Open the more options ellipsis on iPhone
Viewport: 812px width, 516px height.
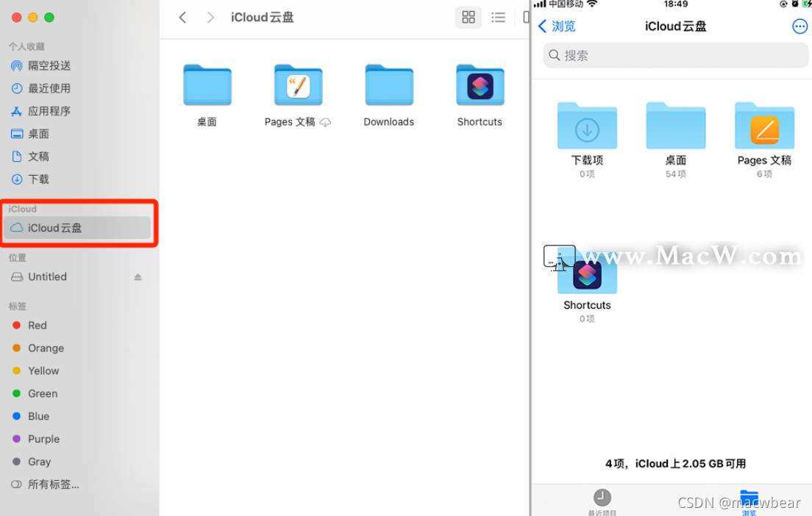pyautogui.click(x=799, y=26)
